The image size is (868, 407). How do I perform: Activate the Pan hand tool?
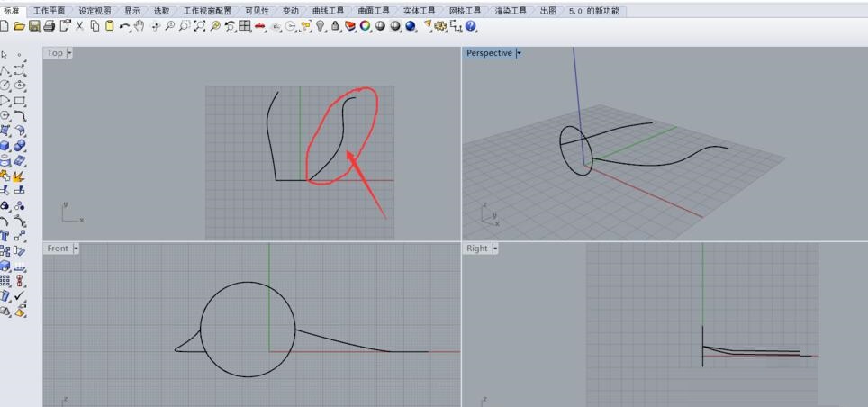pyautogui.click(x=140, y=26)
